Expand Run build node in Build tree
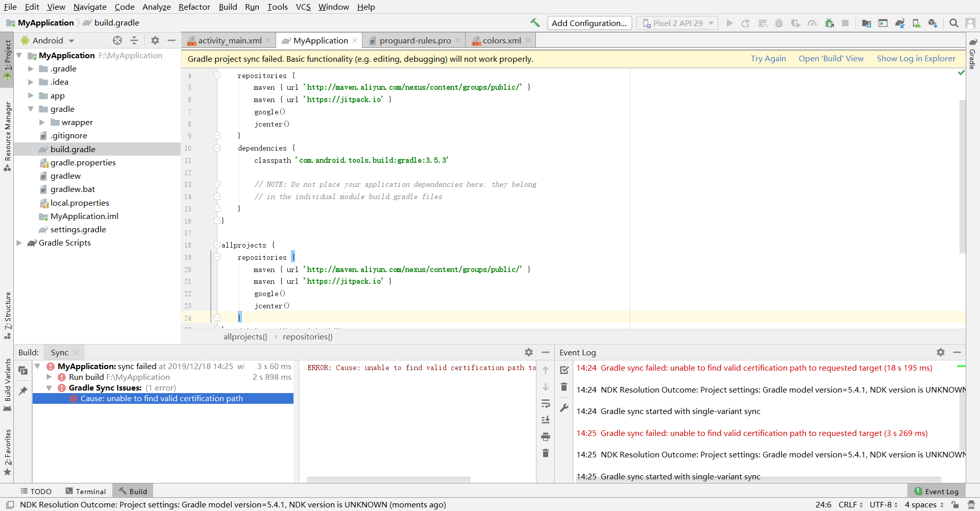 click(x=49, y=377)
